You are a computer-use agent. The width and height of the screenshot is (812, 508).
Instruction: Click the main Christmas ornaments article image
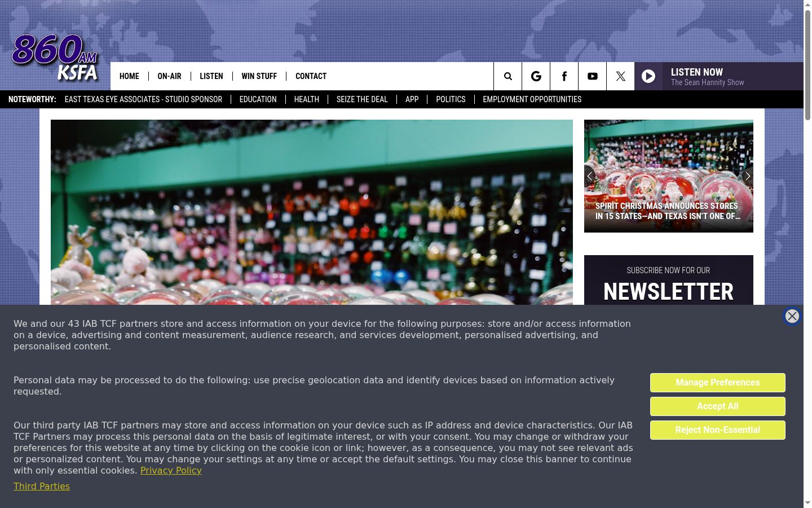312,212
